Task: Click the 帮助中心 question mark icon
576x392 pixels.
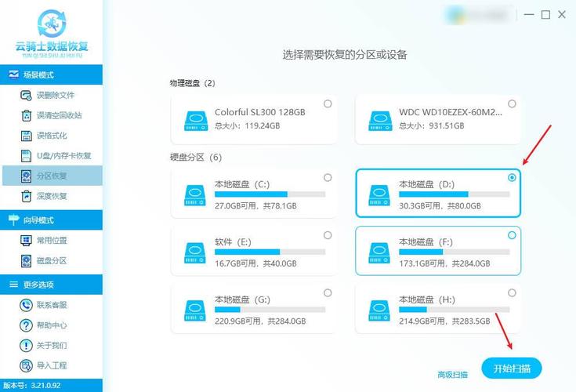Action: click(x=26, y=325)
